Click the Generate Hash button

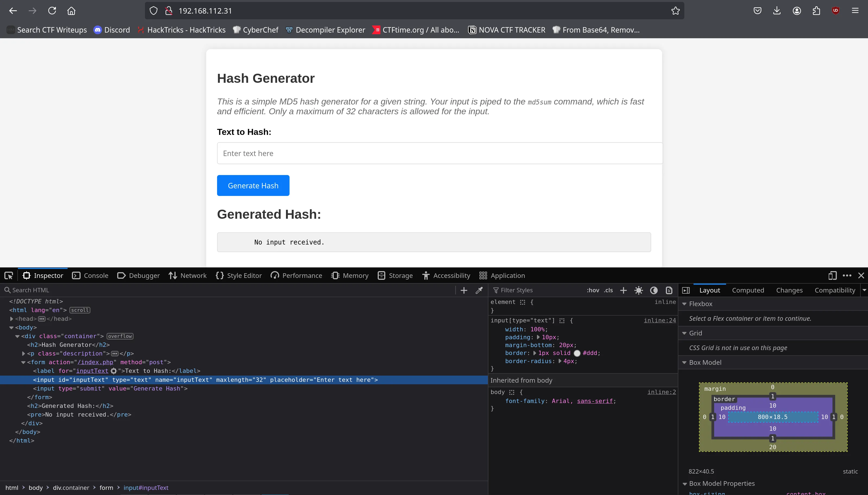click(253, 186)
